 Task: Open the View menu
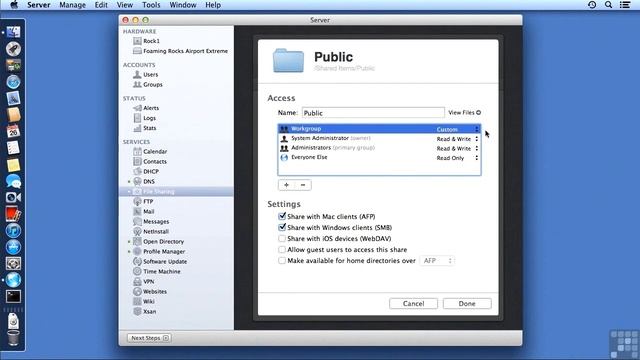124,5
